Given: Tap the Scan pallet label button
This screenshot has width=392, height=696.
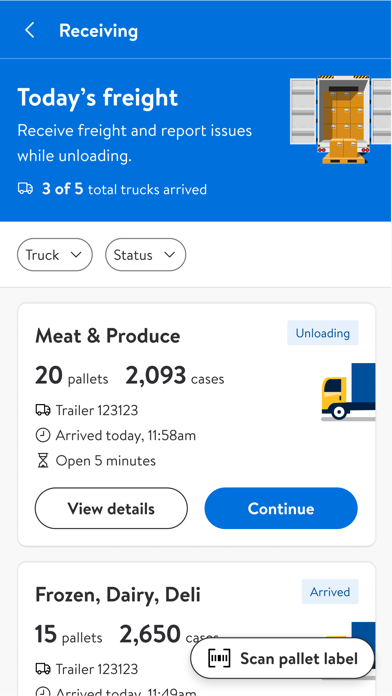Looking at the screenshot, I should point(282,659).
